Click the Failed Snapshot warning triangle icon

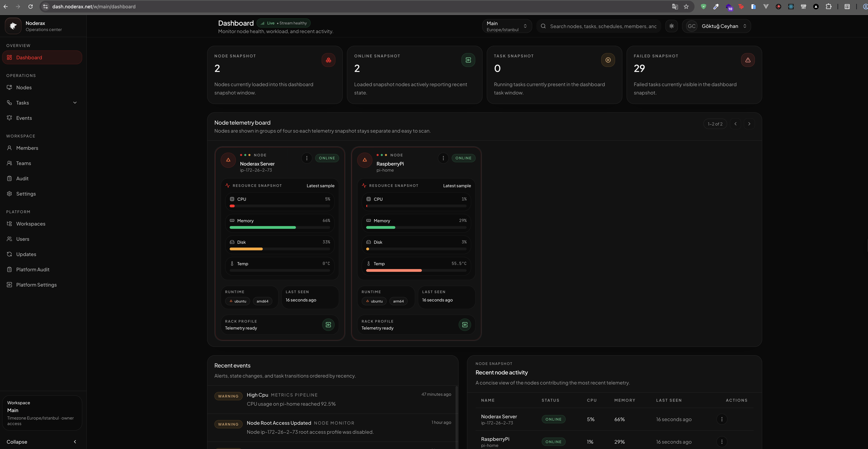pos(748,60)
